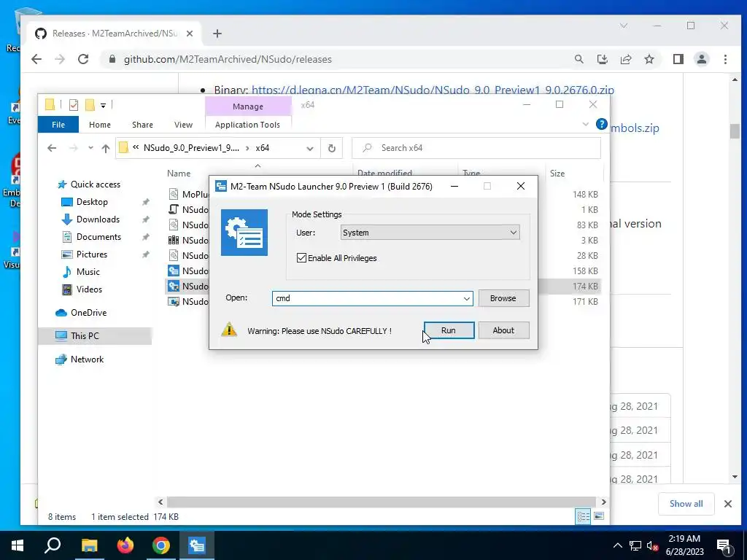Open taskbar search magnifier

click(53, 545)
